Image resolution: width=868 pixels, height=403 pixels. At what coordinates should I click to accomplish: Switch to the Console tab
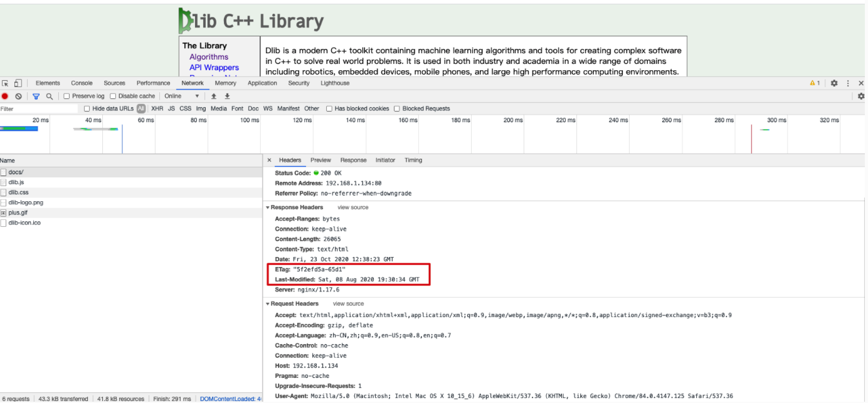[82, 83]
